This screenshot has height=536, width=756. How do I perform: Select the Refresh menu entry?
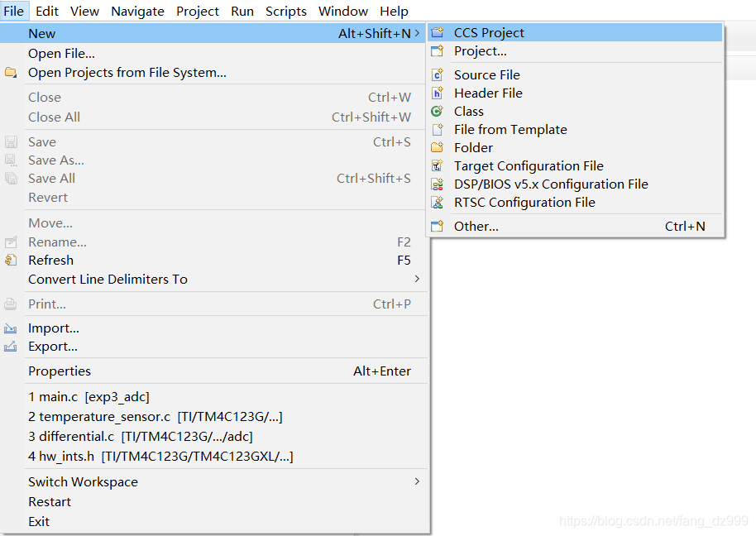coord(214,261)
